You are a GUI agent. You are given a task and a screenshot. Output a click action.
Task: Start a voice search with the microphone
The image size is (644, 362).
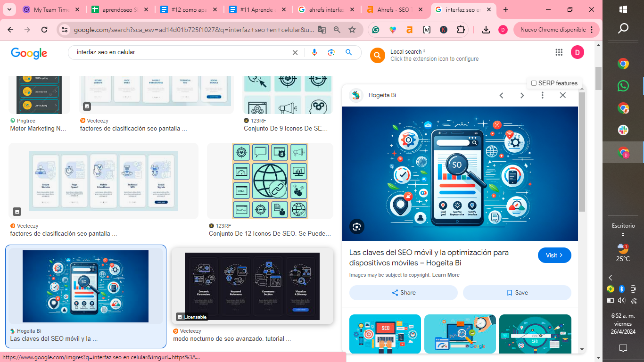click(314, 52)
